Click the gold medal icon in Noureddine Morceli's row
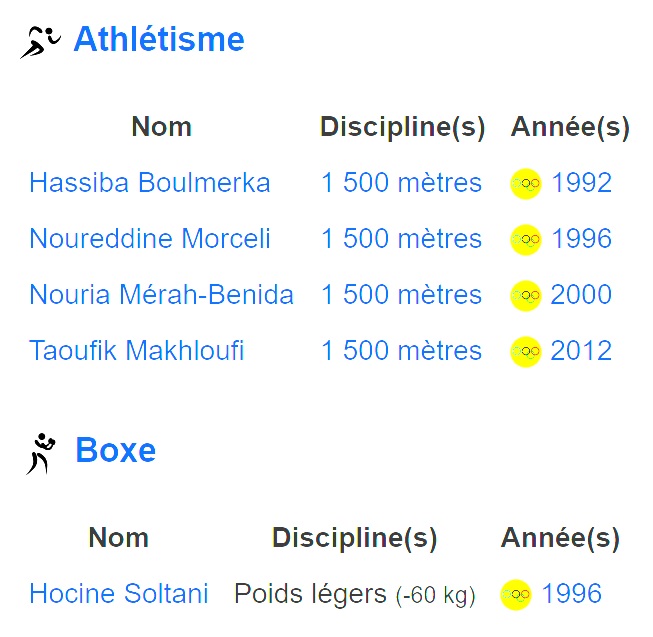 pos(526,239)
